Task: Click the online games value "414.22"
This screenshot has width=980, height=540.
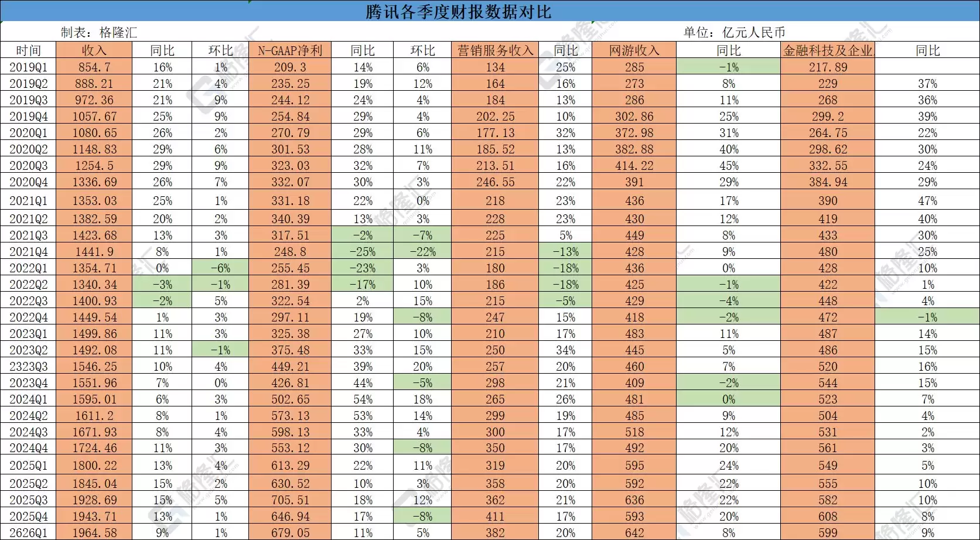Action: (x=634, y=166)
